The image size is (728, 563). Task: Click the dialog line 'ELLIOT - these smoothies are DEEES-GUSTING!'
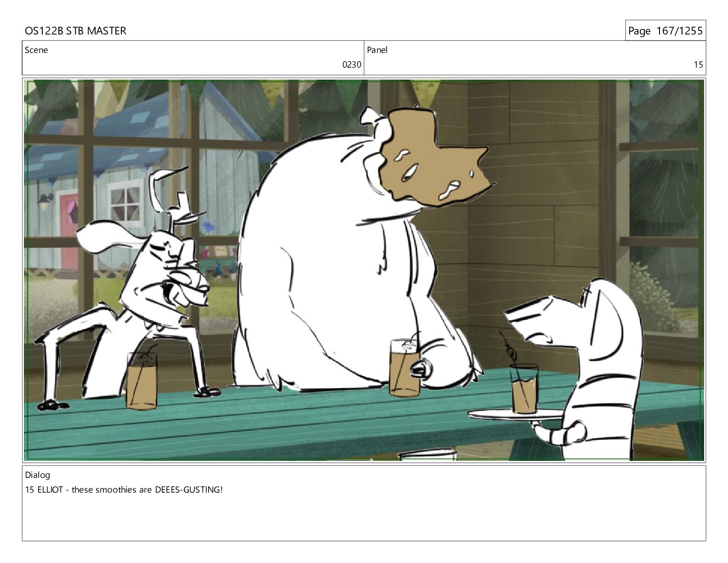[x=130, y=489]
